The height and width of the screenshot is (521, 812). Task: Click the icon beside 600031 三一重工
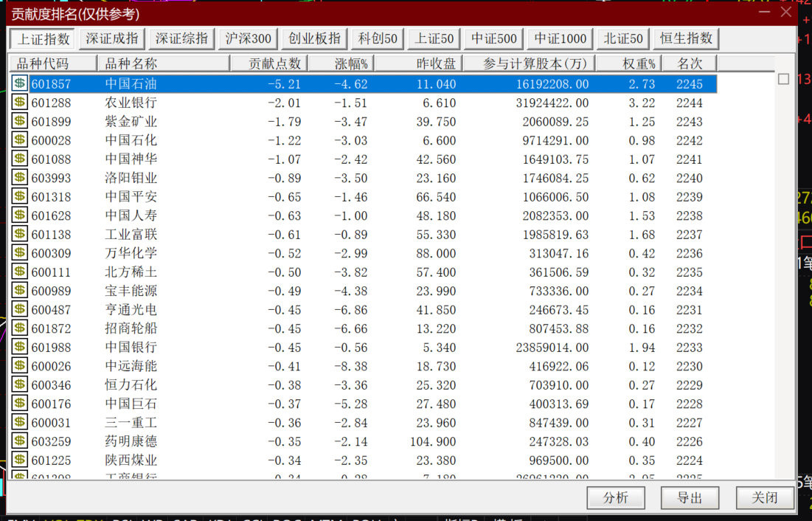20,423
